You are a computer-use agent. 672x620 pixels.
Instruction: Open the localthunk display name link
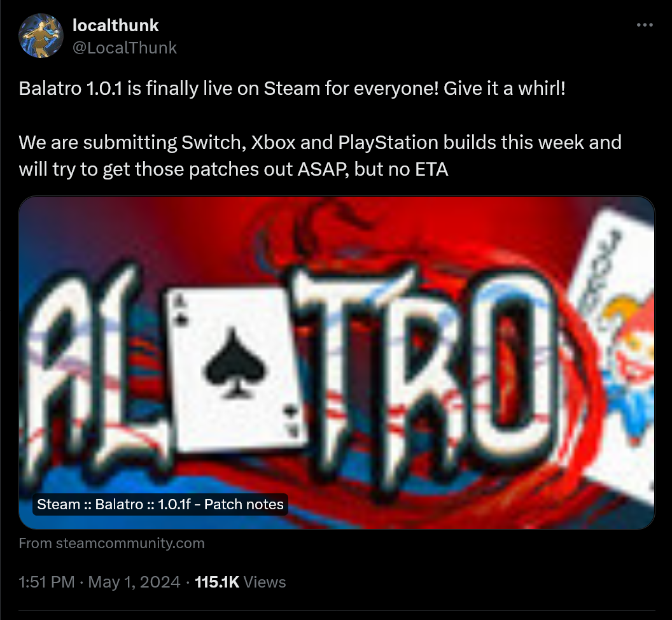[116, 25]
